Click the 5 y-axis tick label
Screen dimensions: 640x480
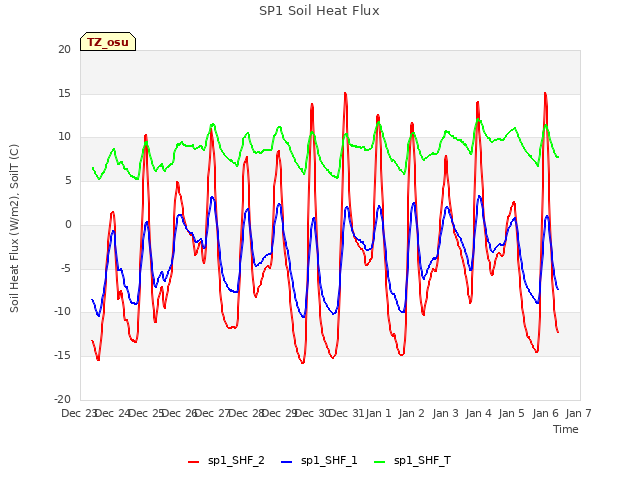tap(68, 180)
